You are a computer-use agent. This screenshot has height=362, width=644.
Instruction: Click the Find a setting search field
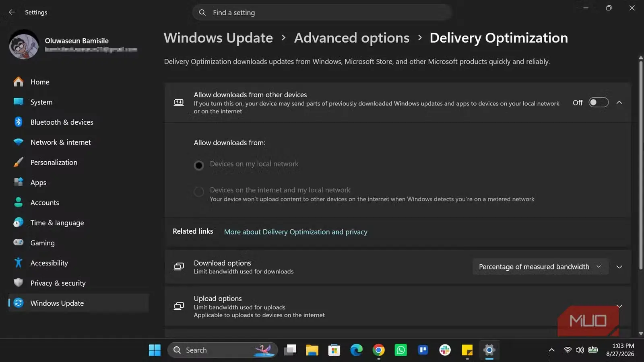pos(322,12)
